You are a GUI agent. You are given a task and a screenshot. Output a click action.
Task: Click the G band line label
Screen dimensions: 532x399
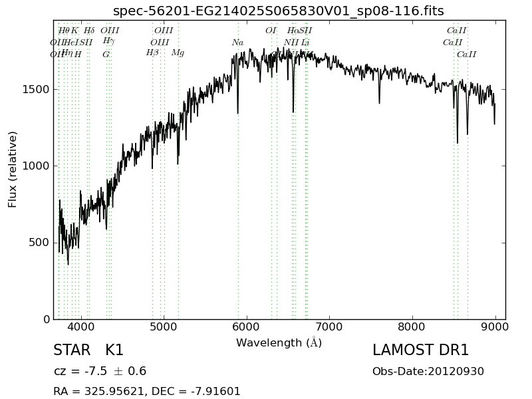point(106,55)
